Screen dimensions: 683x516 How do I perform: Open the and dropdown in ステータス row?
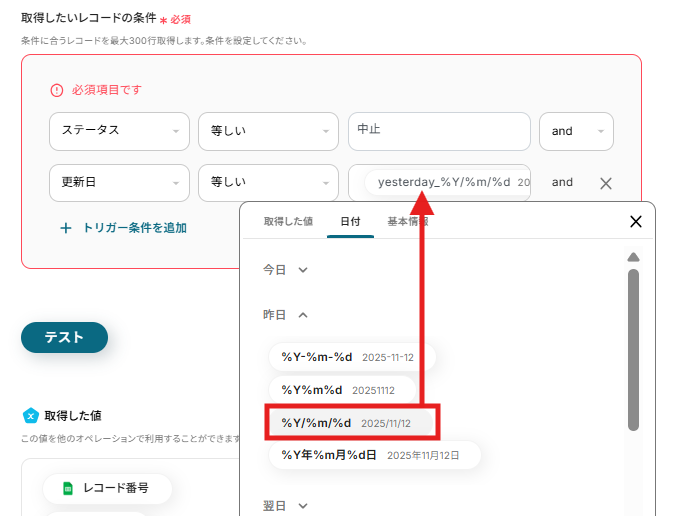[x=576, y=132]
